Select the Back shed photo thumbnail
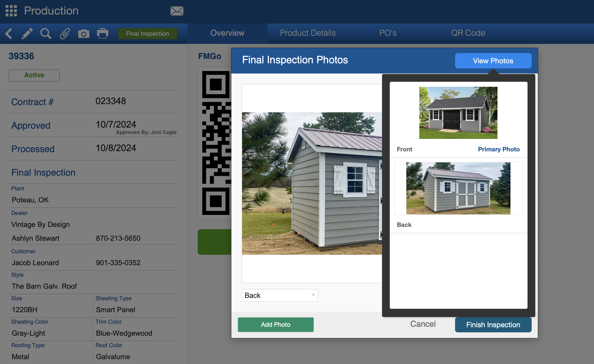 click(458, 188)
